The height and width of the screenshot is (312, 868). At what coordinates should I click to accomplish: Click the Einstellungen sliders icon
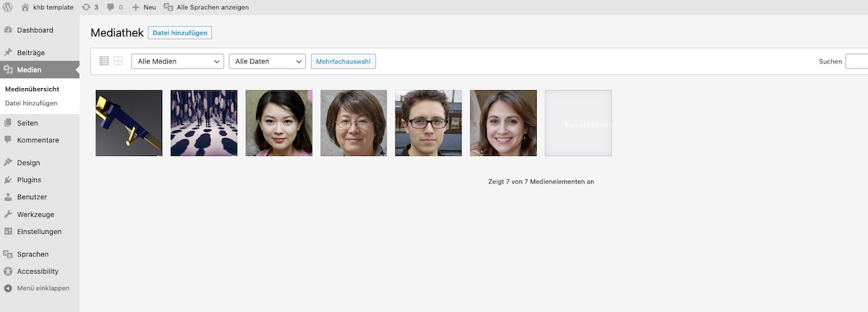(x=8, y=232)
